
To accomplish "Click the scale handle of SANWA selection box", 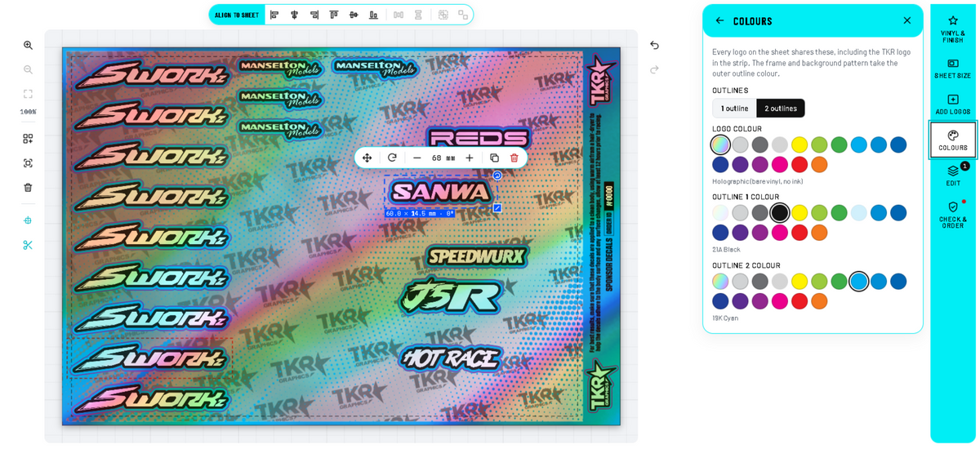I will [x=497, y=207].
